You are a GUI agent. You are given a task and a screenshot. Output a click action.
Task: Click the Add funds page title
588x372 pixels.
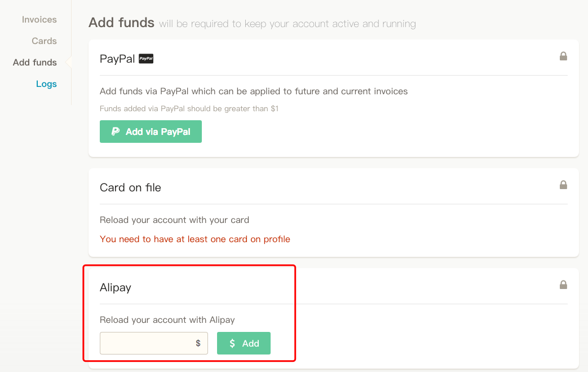(x=122, y=23)
